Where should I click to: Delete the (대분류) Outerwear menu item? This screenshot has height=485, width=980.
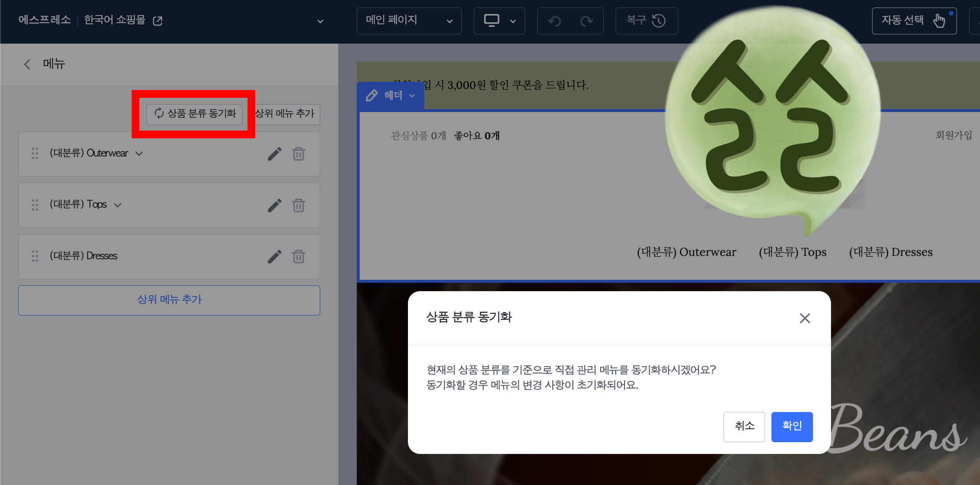pos(298,154)
